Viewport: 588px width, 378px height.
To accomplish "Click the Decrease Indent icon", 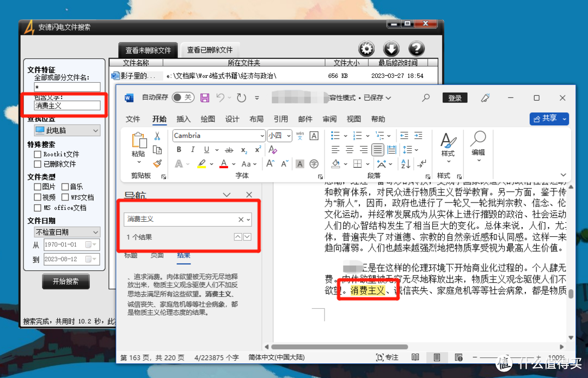I will coord(404,136).
